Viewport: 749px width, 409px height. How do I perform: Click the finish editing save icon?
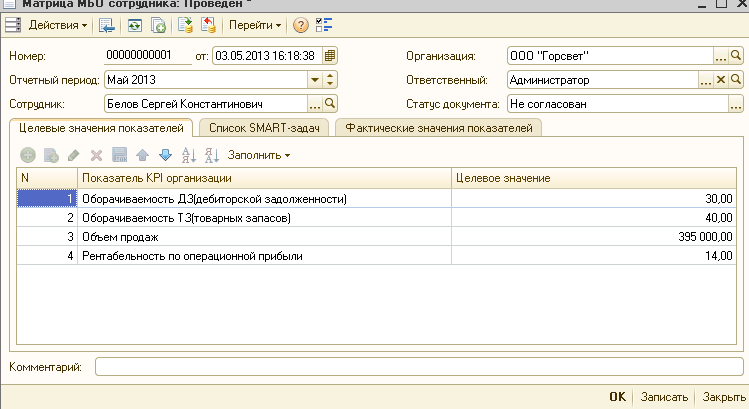(x=119, y=155)
